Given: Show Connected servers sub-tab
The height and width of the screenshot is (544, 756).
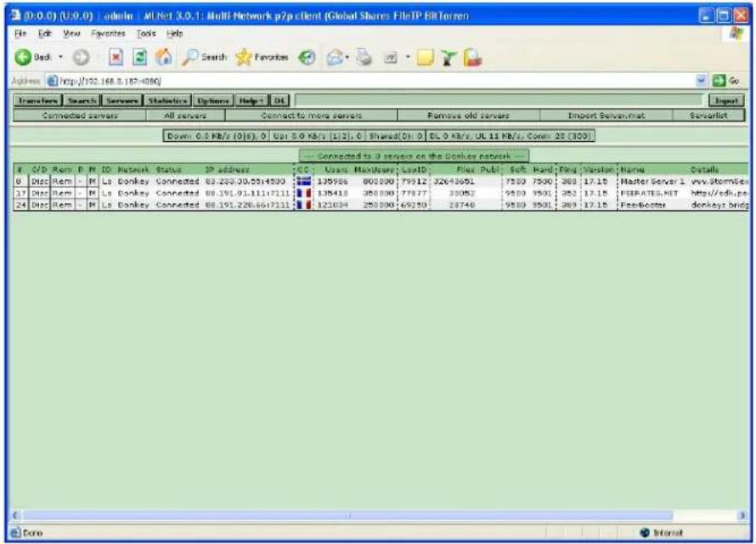Looking at the screenshot, I should [80, 116].
